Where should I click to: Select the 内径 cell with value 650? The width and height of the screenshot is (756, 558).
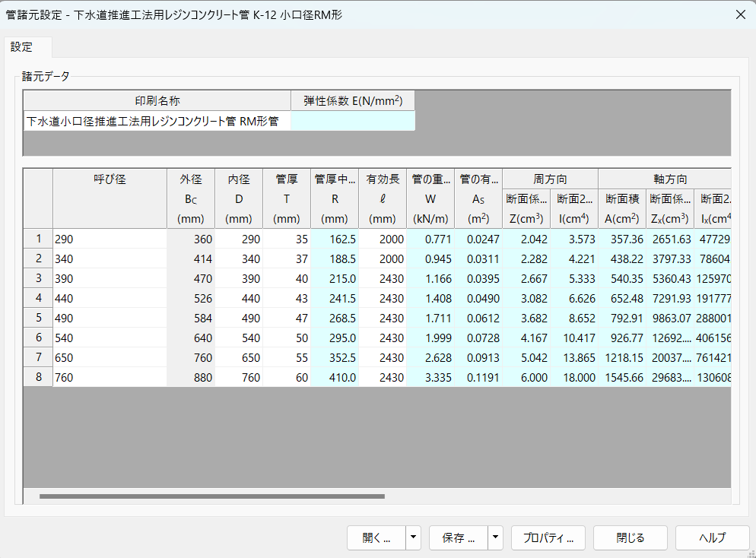click(x=239, y=357)
